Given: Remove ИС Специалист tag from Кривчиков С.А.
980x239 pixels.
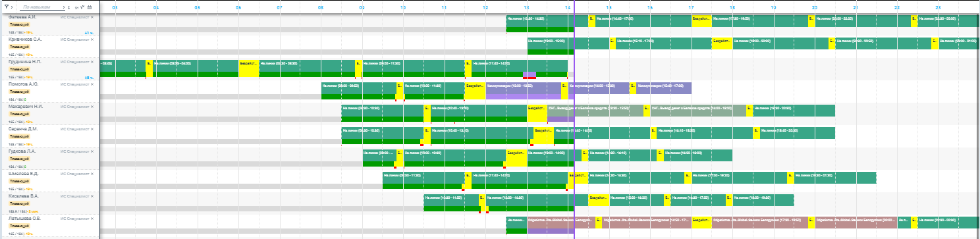Looking at the screenshot, I should 92,40.
